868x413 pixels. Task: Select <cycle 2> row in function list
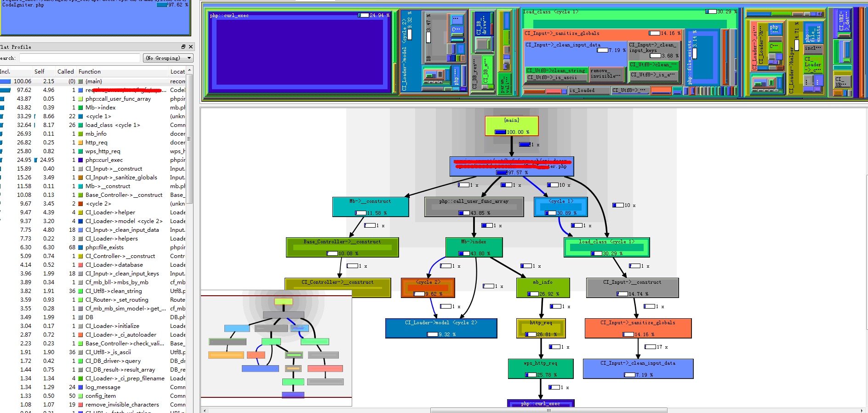(x=93, y=204)
